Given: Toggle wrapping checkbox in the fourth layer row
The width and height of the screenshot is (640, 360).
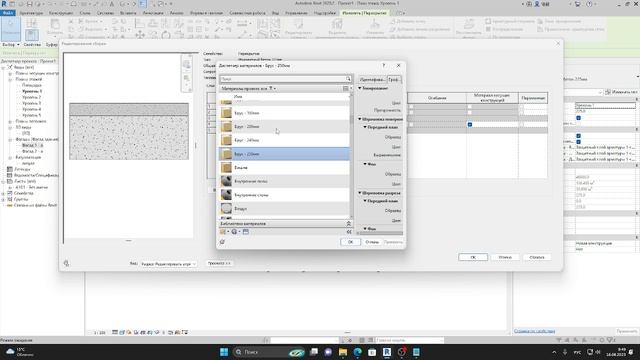Looking at the screenshot, I should (411, 124).
